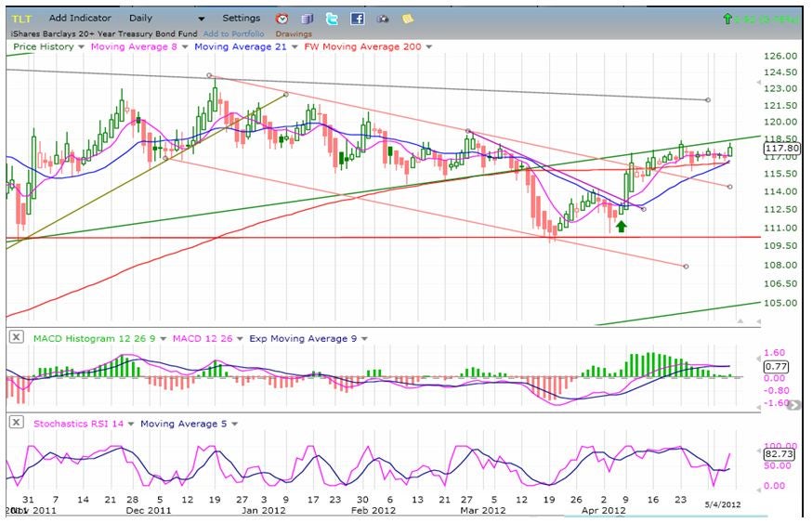Viewport: 812px width, 523px height.
Task: Expand the Stochastics RSI 14 dropdown arrow
Action: pos(130,425)
